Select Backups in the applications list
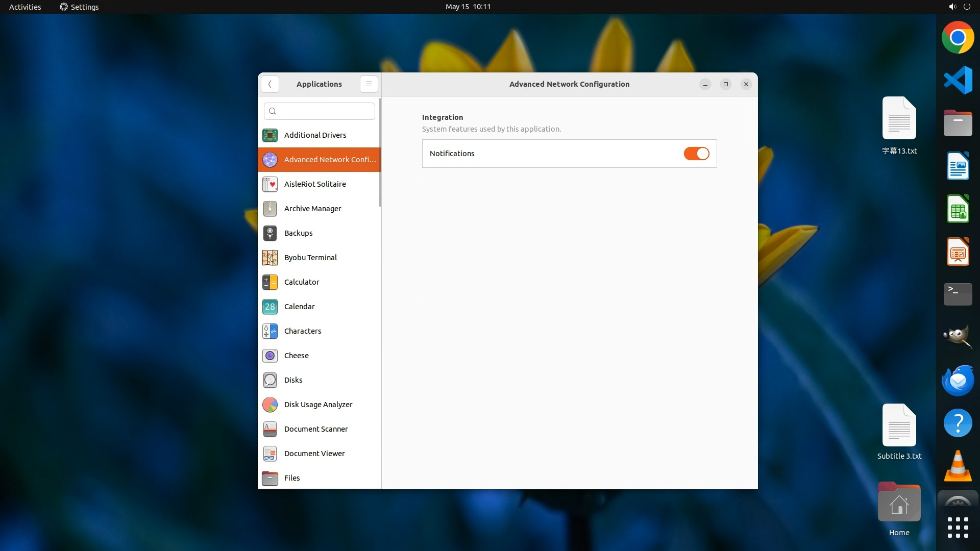Screen dimensions: 980x551 point(298,233)
